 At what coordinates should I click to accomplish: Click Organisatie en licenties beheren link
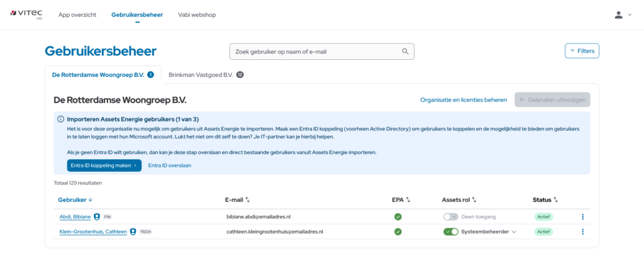coord(464,99)
